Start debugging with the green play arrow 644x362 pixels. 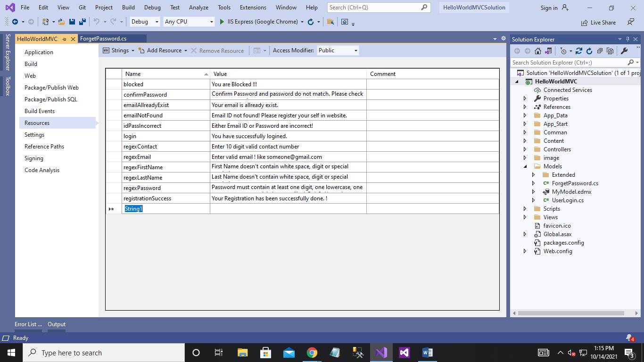pos(222,22)
